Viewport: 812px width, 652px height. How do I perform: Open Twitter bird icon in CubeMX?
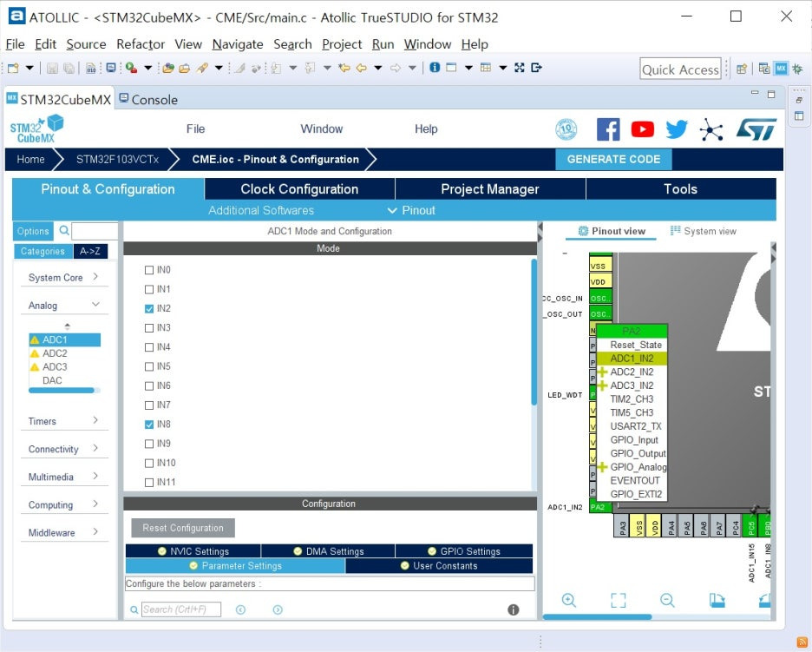coord(677,129)
